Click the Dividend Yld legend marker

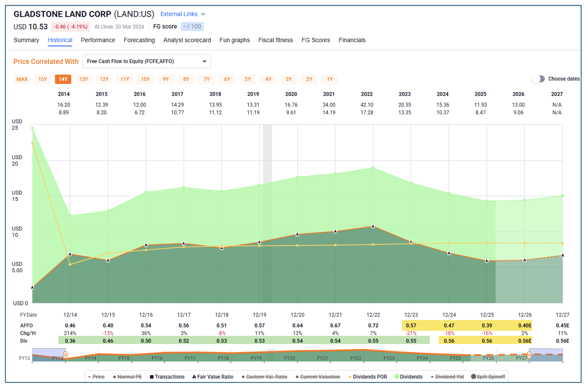[432, 377]
